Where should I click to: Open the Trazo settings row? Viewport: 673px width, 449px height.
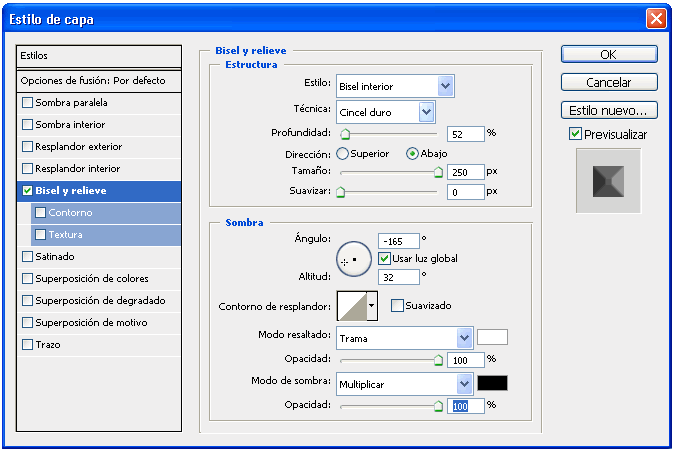[x=99, y=344]
